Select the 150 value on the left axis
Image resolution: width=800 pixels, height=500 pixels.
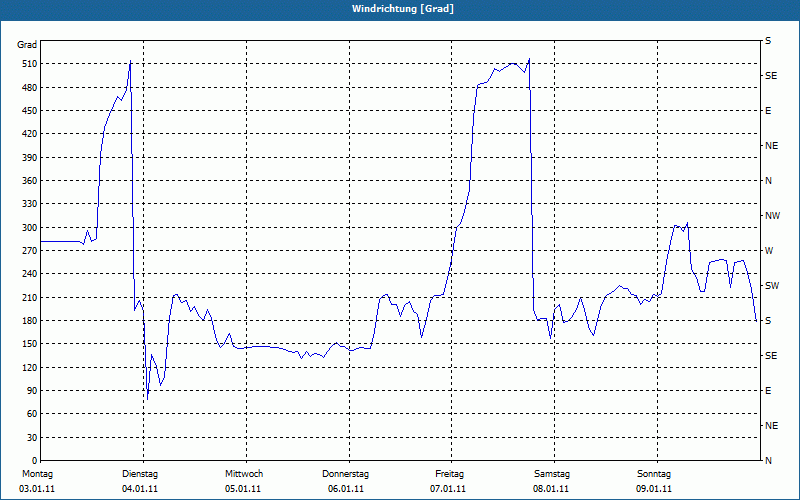tap(29, 344)
